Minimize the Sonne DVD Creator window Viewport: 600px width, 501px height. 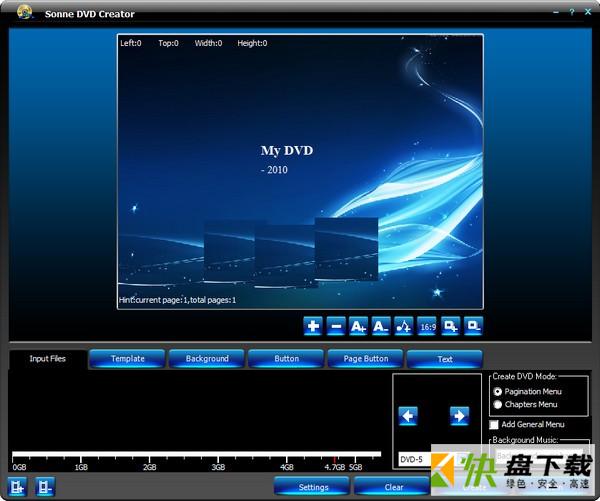tap(556, 12)
